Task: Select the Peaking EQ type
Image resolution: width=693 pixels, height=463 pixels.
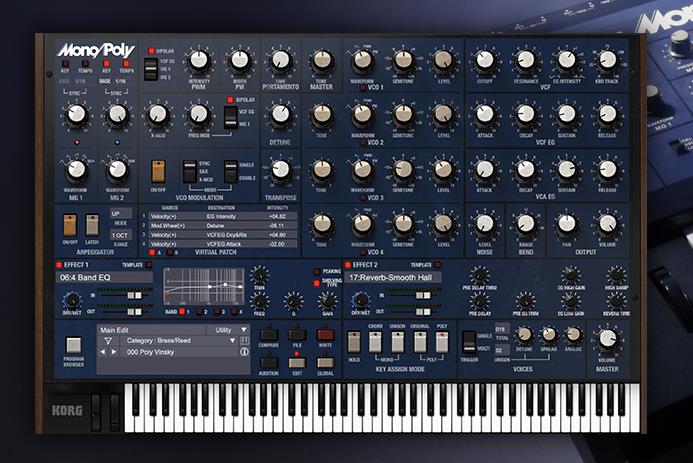Action: tap(316, 271)
